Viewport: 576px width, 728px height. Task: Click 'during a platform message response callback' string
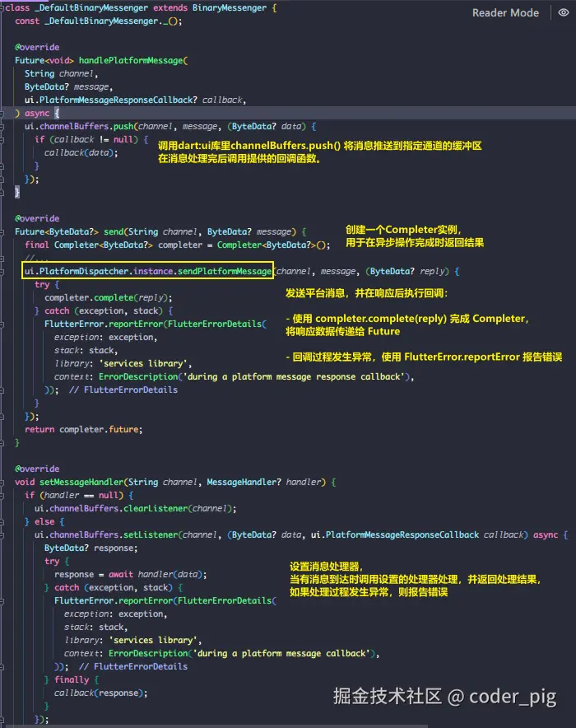pos(294,376)
